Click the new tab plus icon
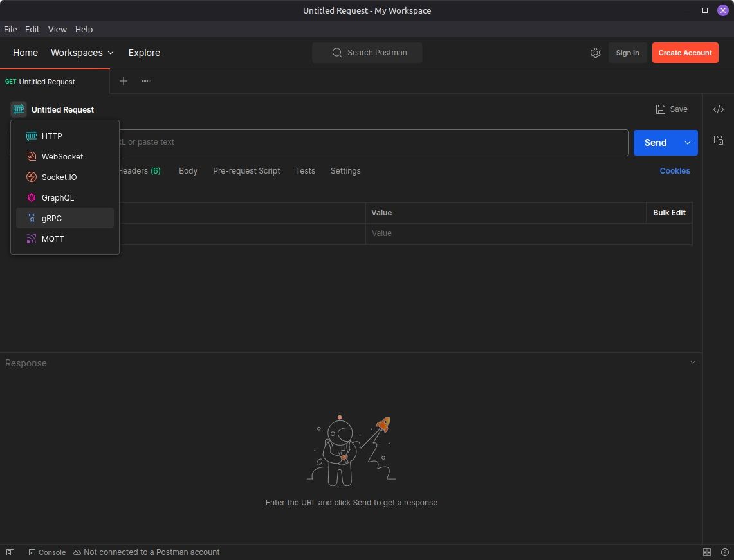Image resolution: width=734 pixels, height=560 pixels. coord(124,81)
